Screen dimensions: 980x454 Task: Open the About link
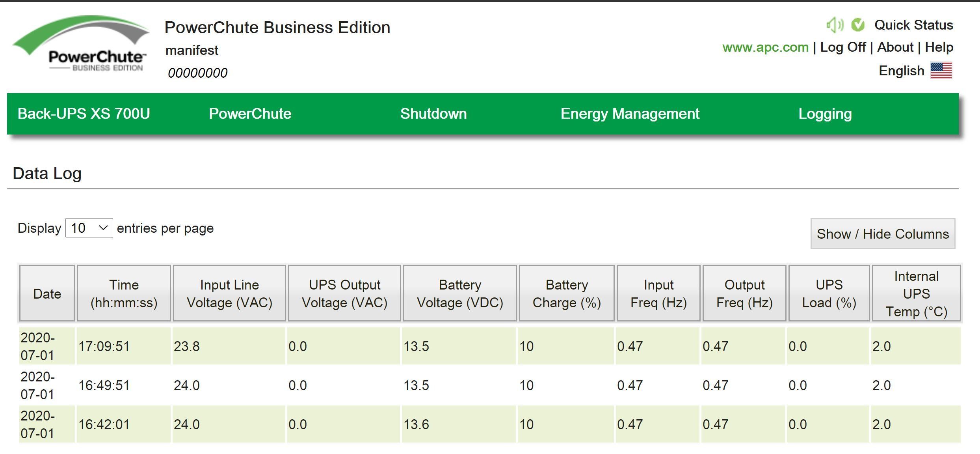(x=895, y=47)
